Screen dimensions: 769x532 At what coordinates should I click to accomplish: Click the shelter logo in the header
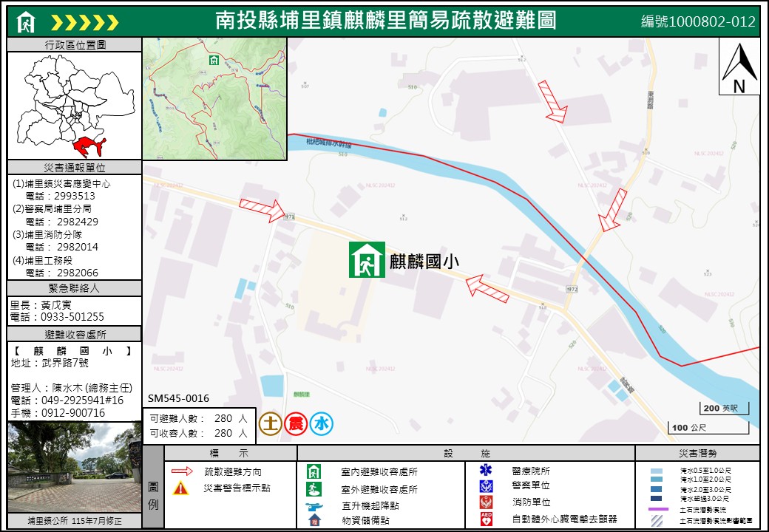[x=25, y=22]
